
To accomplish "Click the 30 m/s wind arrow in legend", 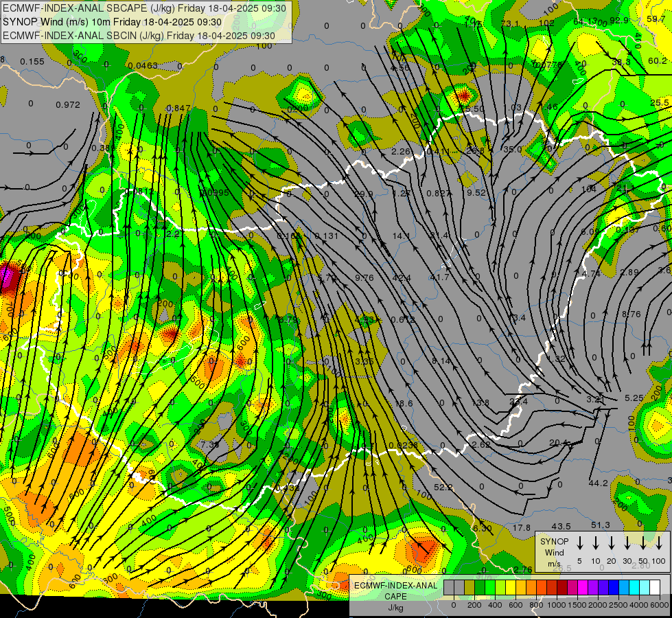I will [627, 543].
